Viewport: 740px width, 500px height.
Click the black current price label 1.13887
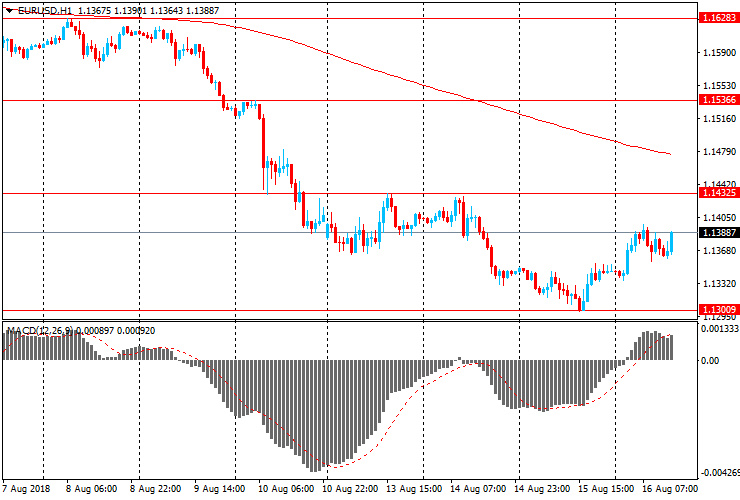pyautogui.click(x=719, y=233)
